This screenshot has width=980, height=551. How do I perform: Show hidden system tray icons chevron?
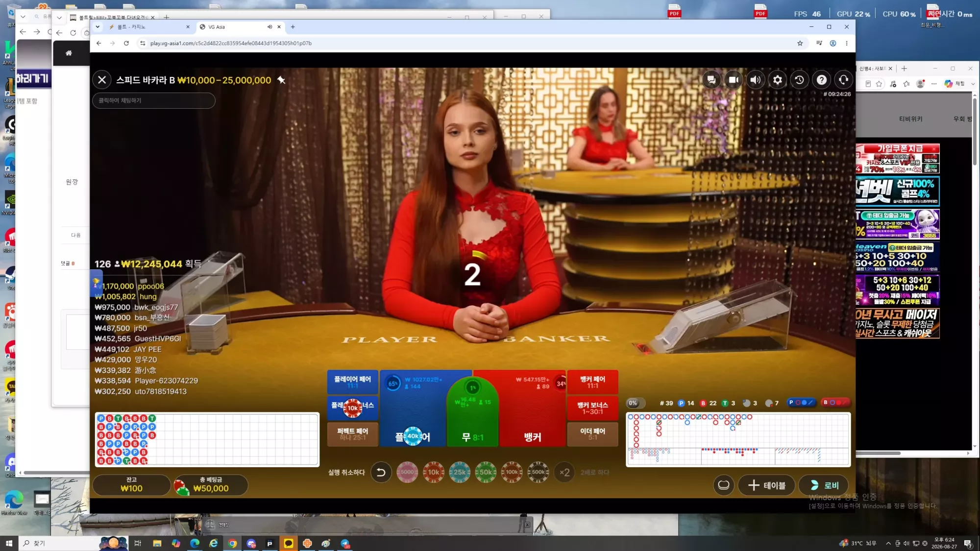coord(888,543)
